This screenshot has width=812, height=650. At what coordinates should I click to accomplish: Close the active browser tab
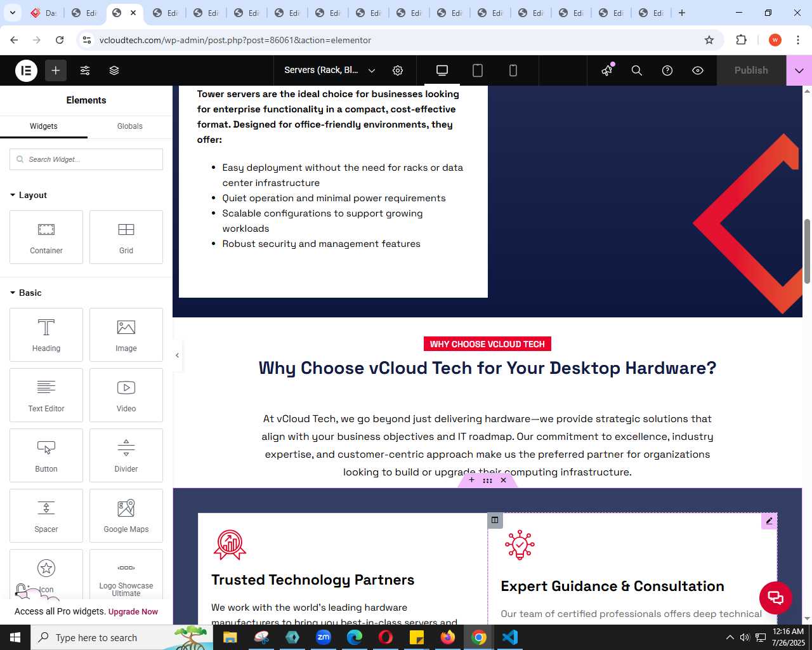coord(133,13)
